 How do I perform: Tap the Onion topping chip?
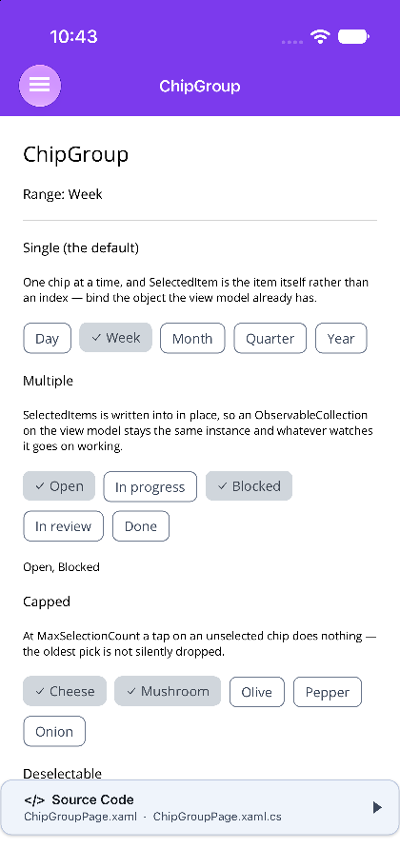point(54,731)
